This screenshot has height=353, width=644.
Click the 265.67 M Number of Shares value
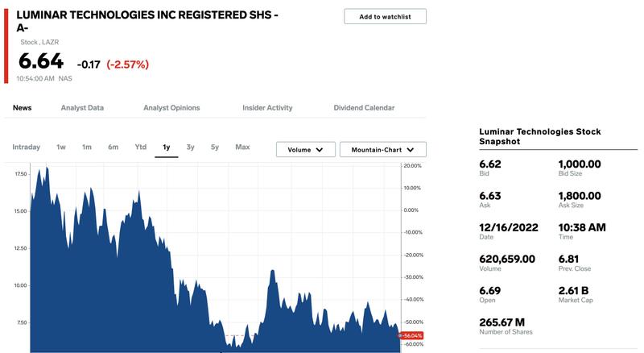coord(502,322)
